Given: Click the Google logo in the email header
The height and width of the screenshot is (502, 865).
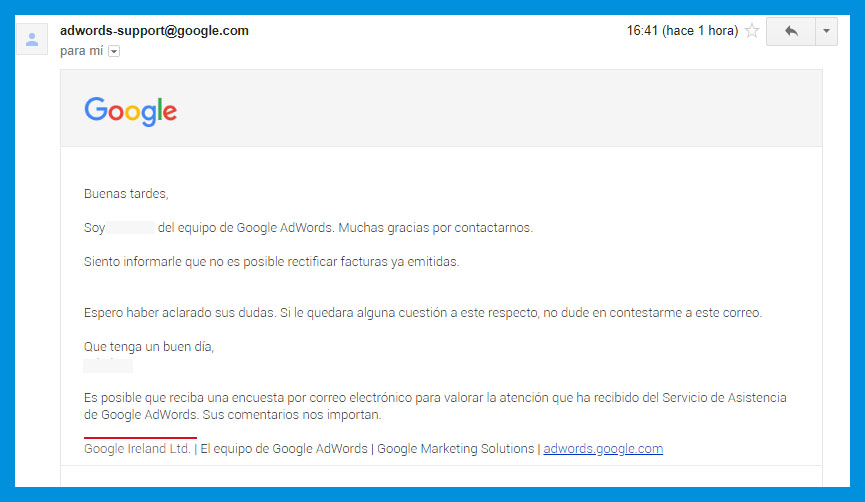Looking at the screenshot, I should [130, 111].
